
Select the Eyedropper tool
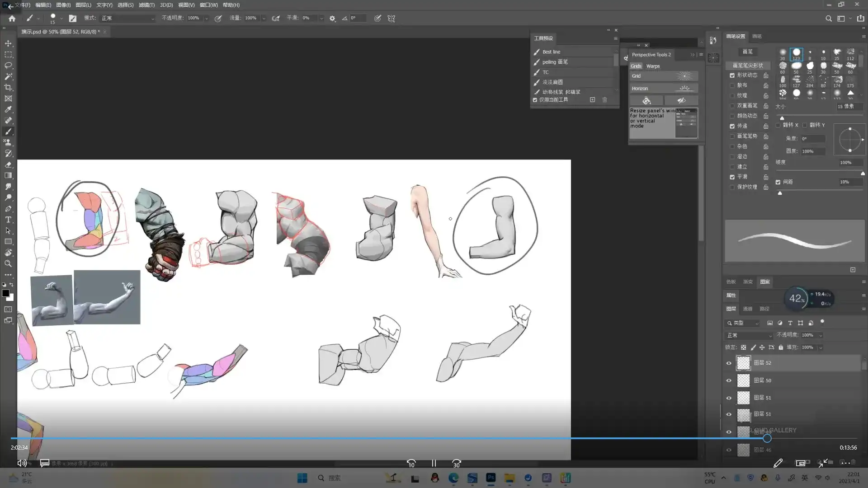coord(8,109)
